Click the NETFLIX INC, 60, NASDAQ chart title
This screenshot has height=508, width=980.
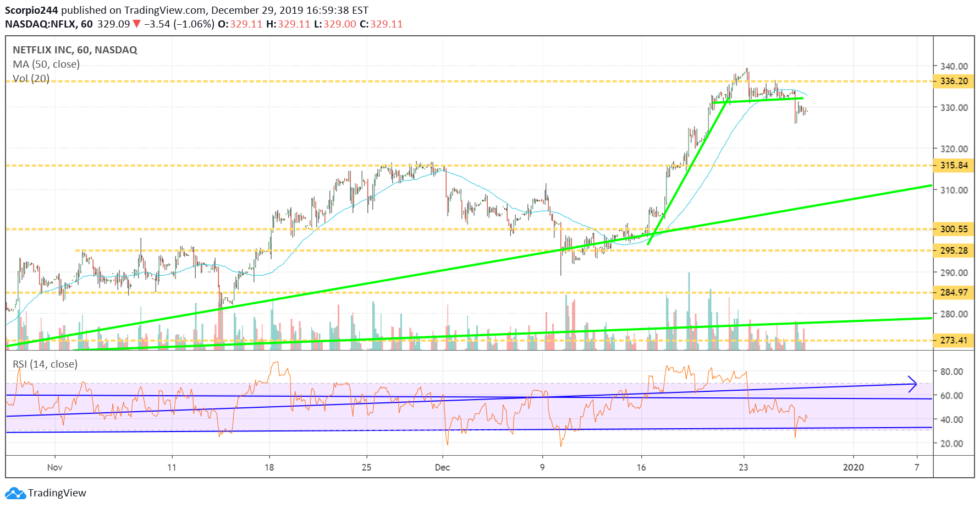pyautogui.click(x=75, y=50)
